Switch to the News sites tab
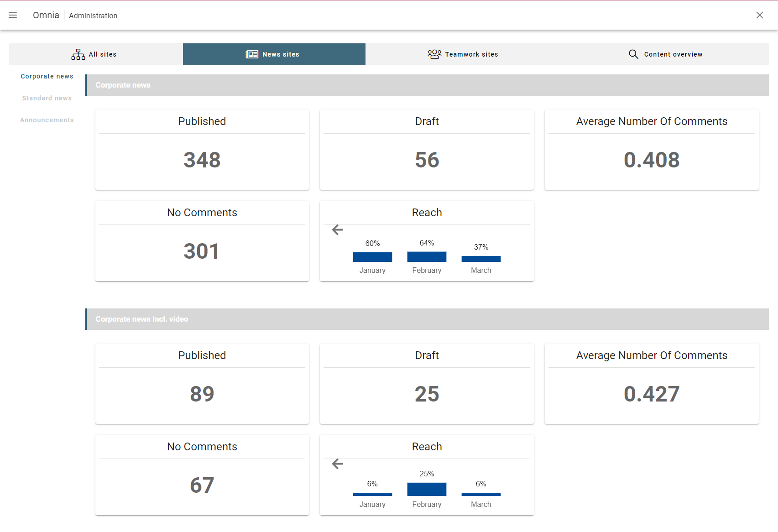The width and height of the screenshot is (778, 532). pos(274,54)
